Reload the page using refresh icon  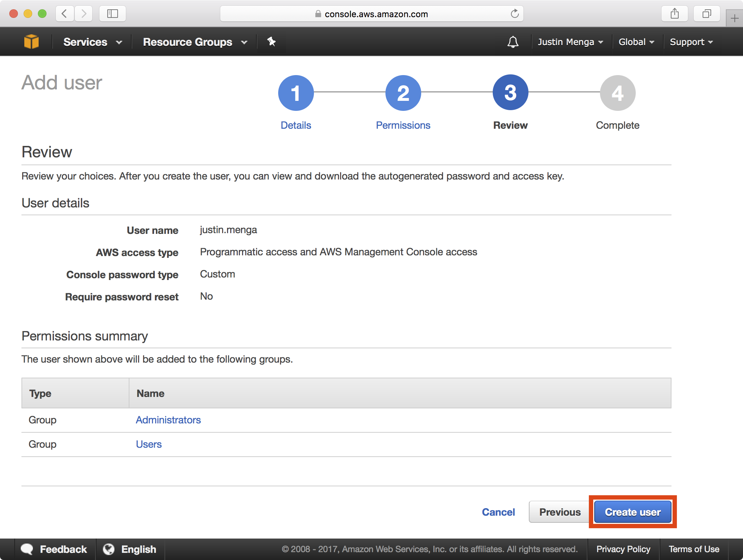[x=515, y=14]
